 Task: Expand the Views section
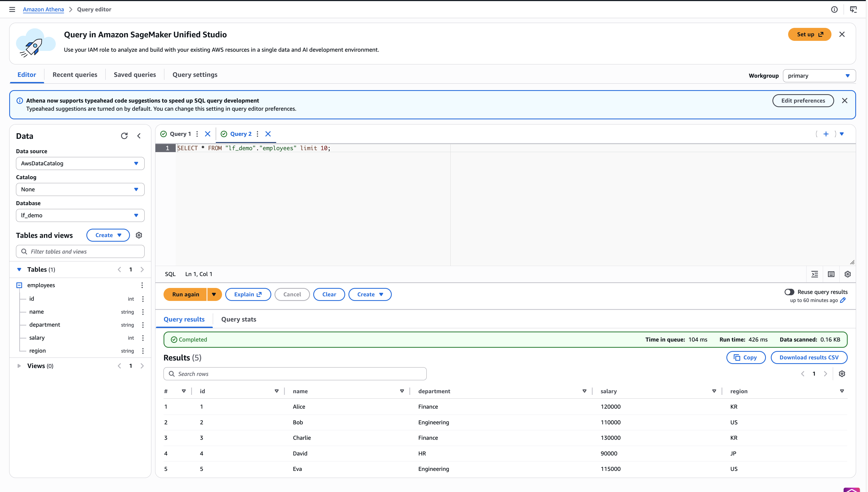tap(19, 366)
